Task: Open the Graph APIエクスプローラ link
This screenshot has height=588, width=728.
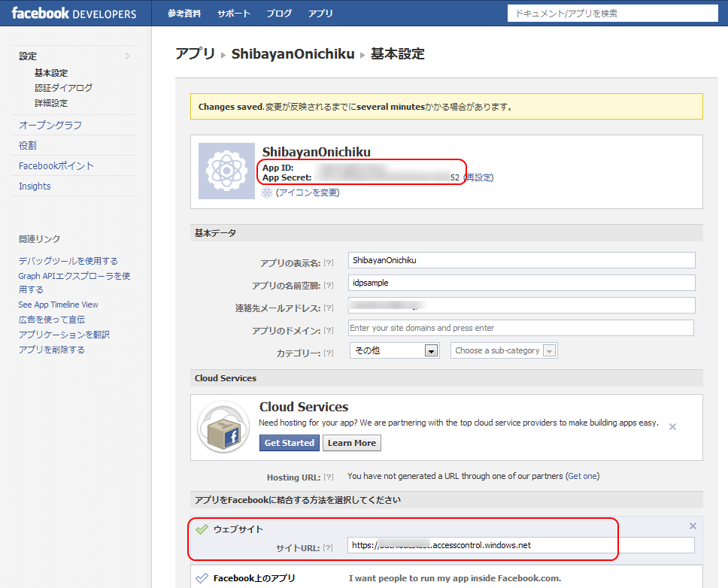Action: pos(74,282)
